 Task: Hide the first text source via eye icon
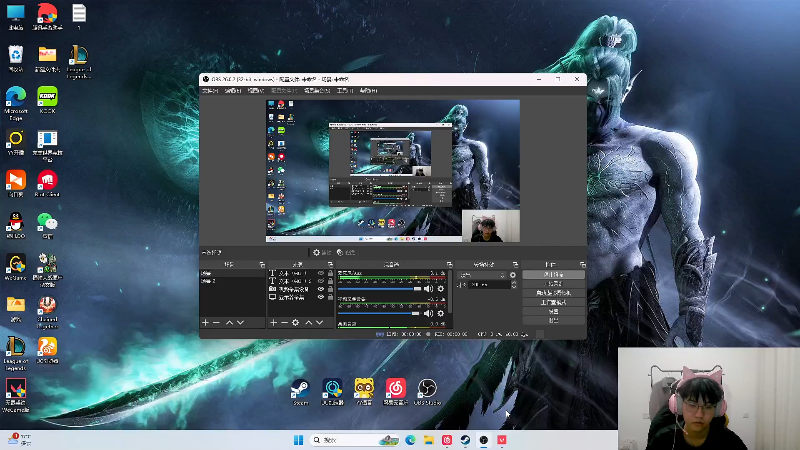(x=321, y=273)
